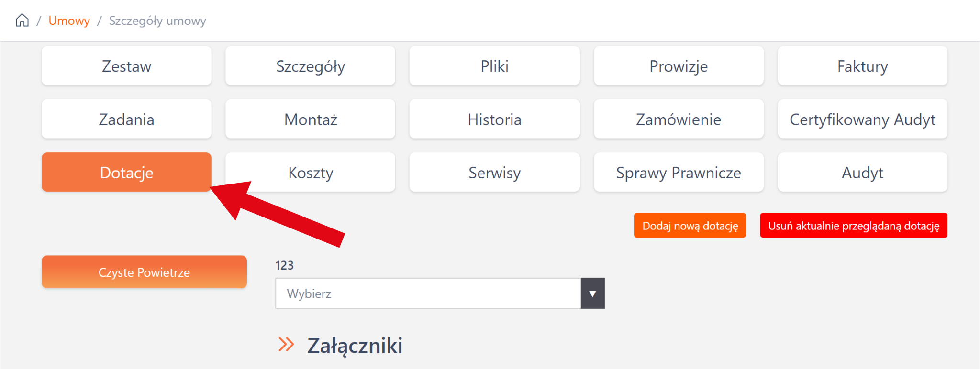Screen dimensions: 980x369
Task: Switch to the Montaż tab
Action: pos(310,119)
